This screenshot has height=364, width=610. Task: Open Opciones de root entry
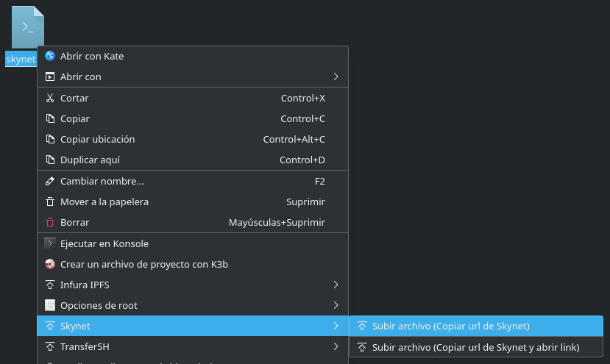point(193,305)
